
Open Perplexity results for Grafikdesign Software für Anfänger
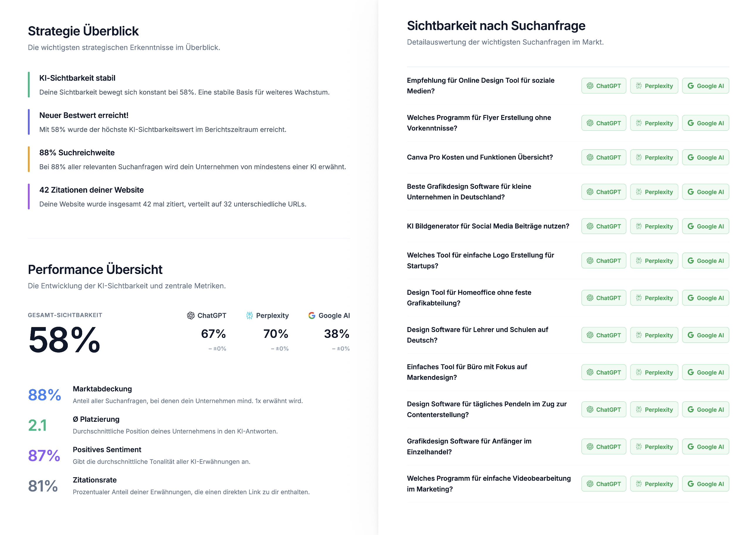coord(654,446)
